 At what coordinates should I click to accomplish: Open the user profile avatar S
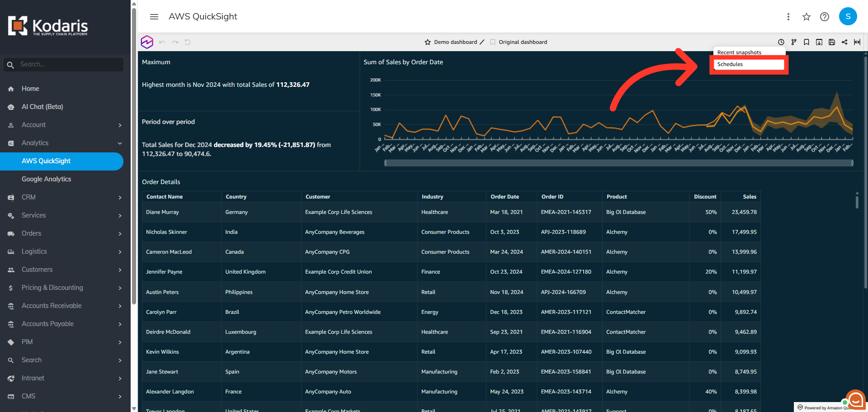(x=848, y=16)
